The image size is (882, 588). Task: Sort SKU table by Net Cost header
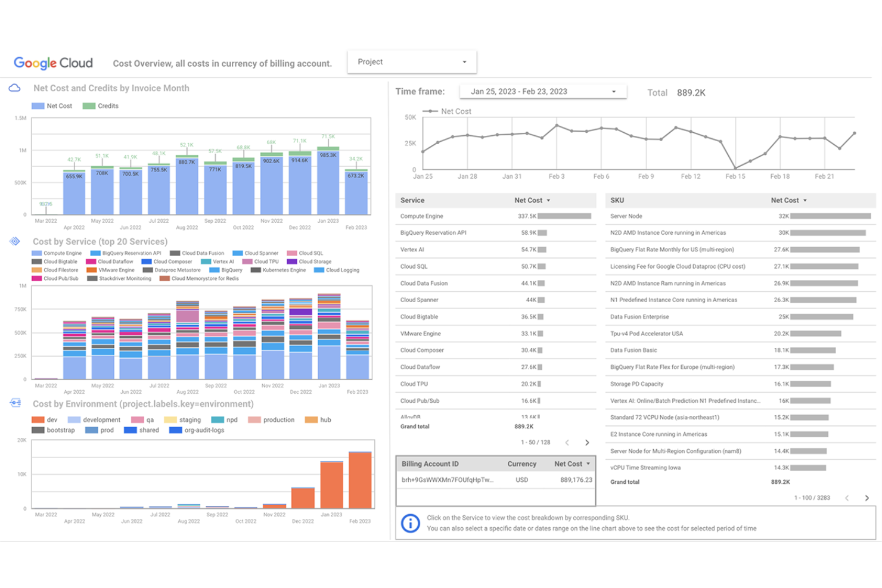(788, 201)
